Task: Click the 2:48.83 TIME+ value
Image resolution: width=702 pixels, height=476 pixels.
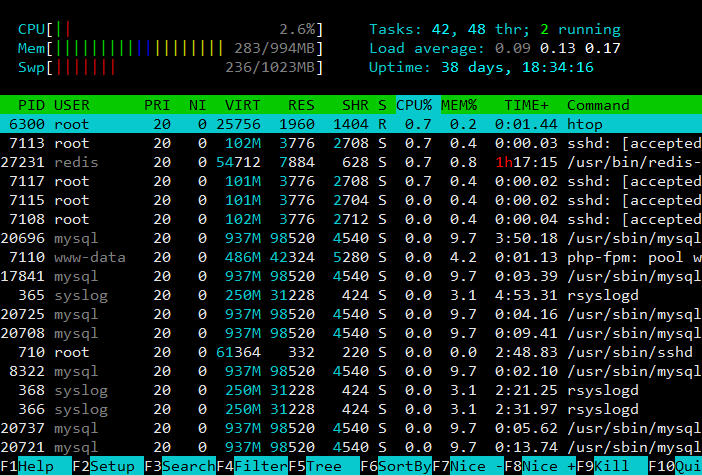Action: click(x=526, y=352)
